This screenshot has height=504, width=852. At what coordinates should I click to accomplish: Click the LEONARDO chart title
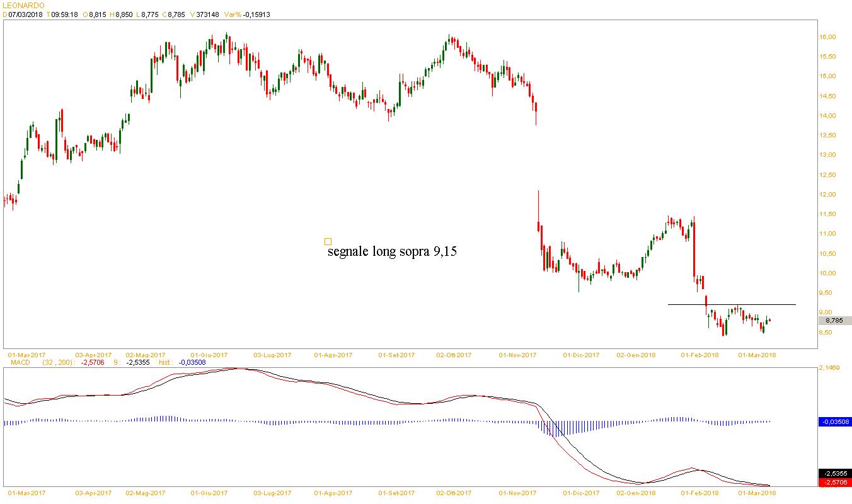click(x=23, y=5)
